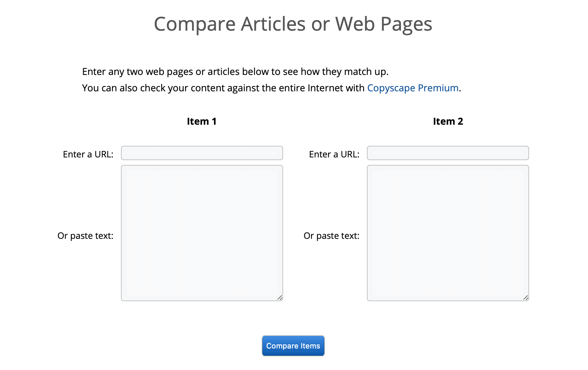
Task: Click the Compare Articles or Web Pages title
Action: coord(293,24)
